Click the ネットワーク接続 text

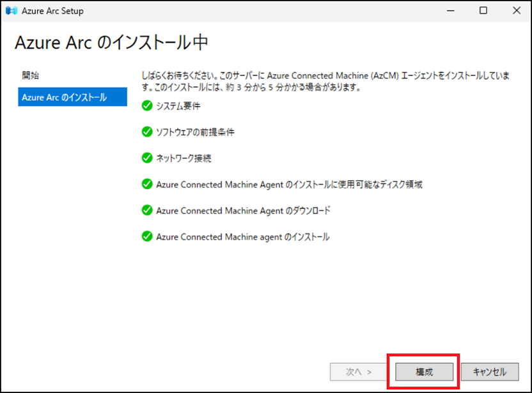click(184, 158)
